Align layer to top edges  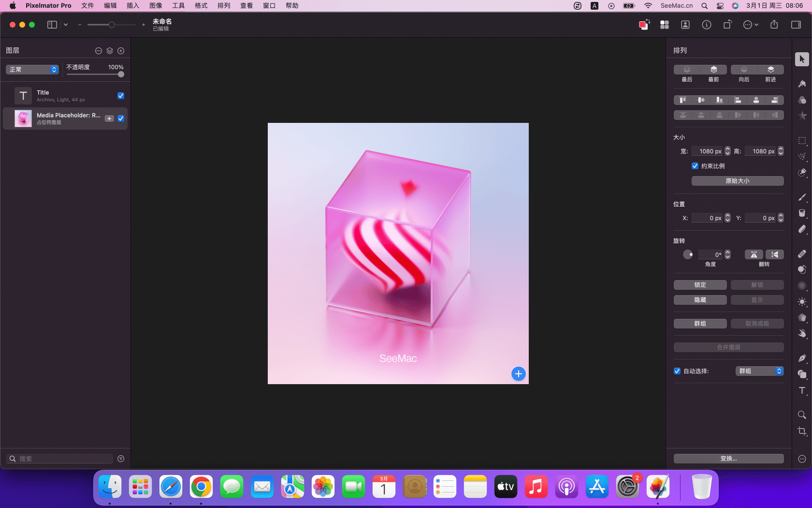tap(683, 100)
